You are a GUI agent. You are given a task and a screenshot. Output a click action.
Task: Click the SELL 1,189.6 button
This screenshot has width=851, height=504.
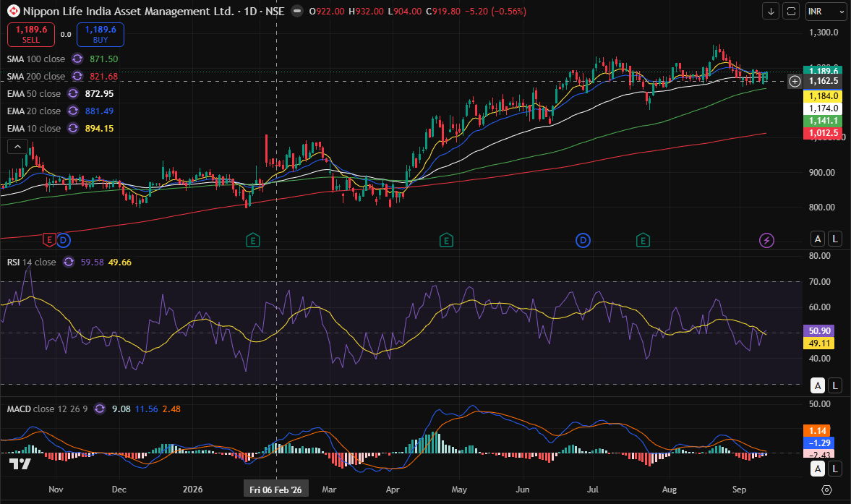tap(31, 34)
